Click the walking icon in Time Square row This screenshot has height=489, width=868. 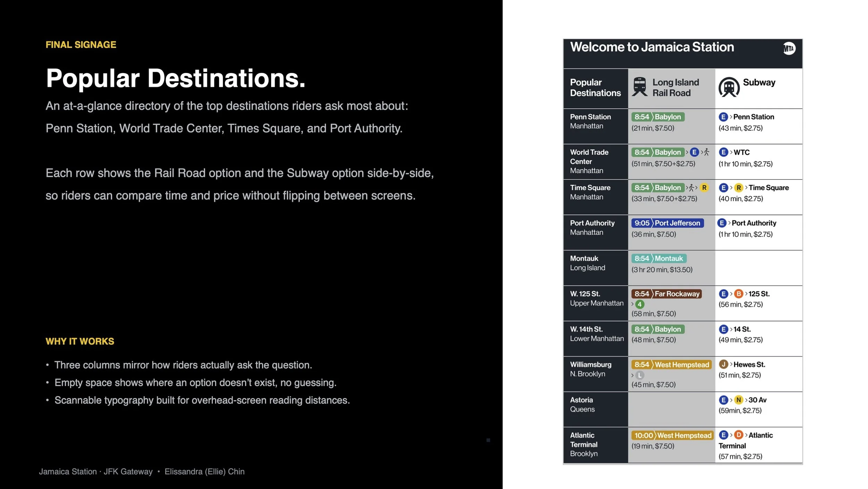pos(691,188)
